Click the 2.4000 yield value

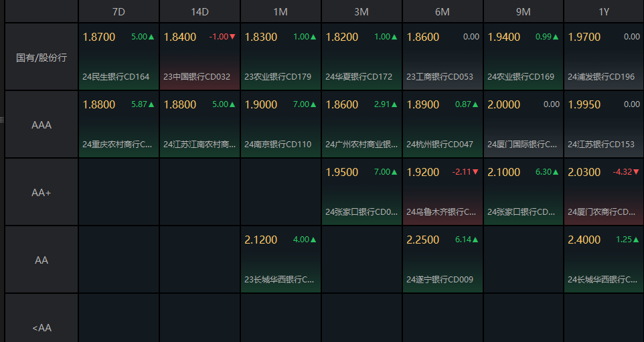pyautogui.click(x=584, y=240)
